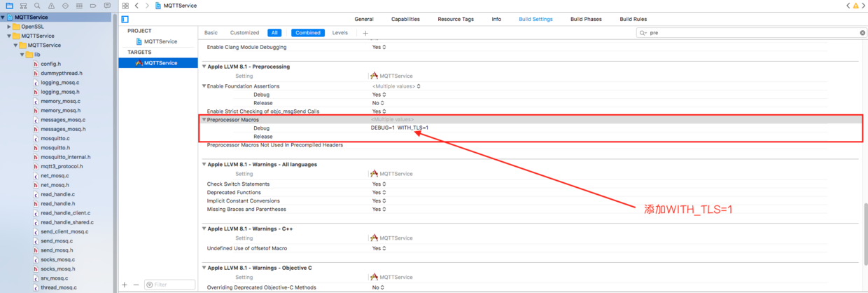Collapse Warnings - C++ section

[204, 229]
